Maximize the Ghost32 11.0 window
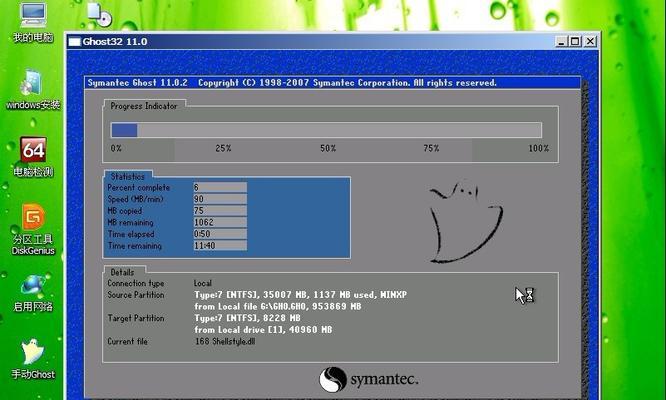This screenshot has width=666, height=400. point(575,42)
